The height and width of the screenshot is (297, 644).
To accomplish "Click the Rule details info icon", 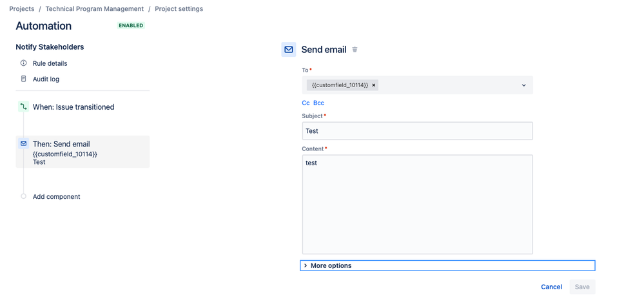I will pyautogui.click(x=23, y=63).
